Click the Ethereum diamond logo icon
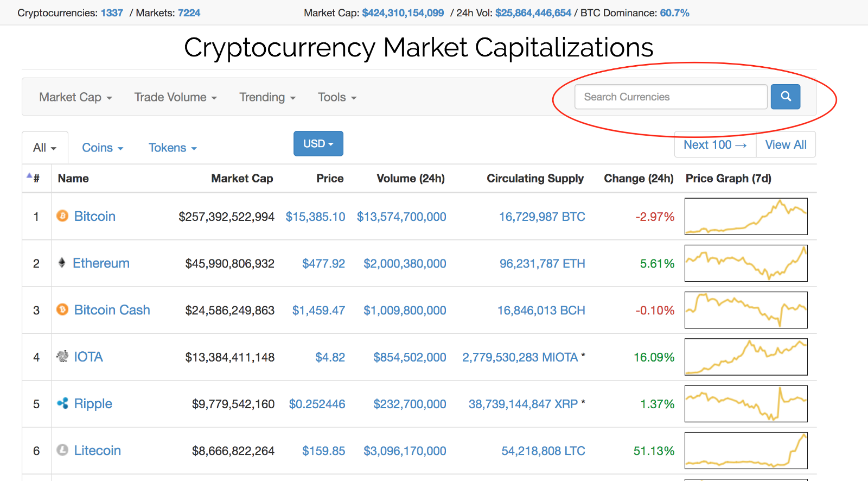Image resolution: width=868 pixels, height=481 pixels. click(x=62, y=263)
